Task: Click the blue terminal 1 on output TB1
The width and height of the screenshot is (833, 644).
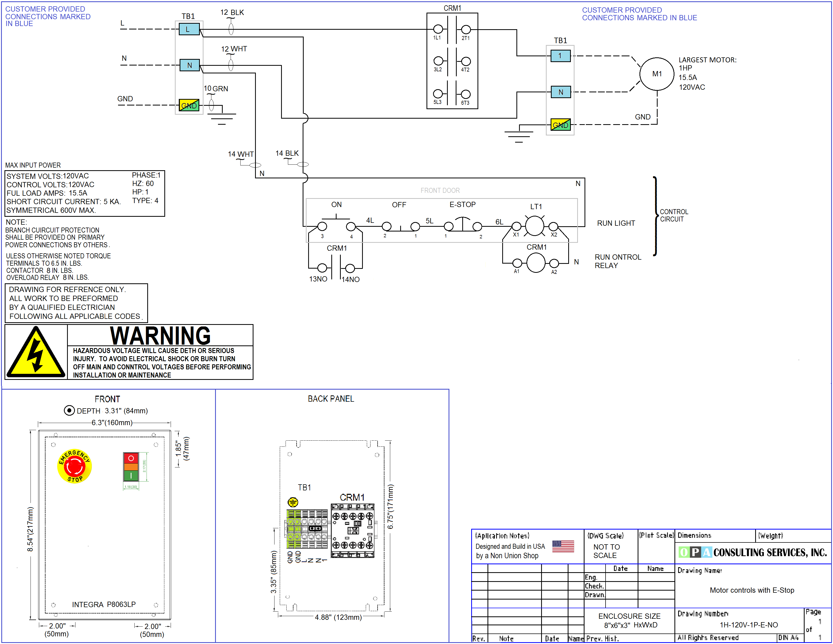Action: click(x=561, y=56)
